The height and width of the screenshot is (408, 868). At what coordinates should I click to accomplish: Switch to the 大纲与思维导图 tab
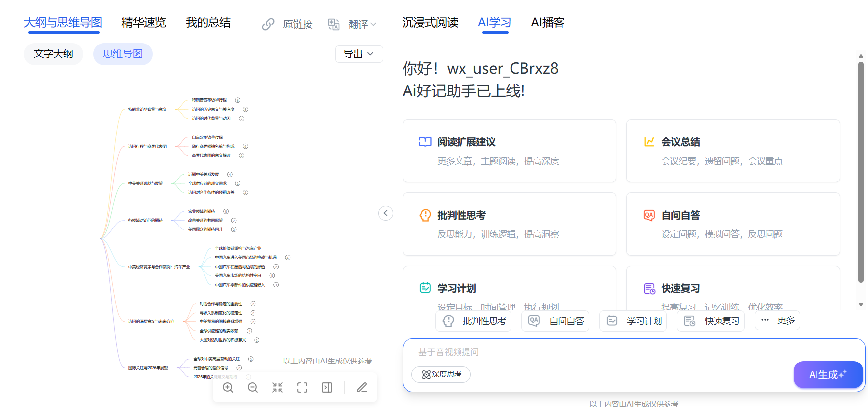63,23
